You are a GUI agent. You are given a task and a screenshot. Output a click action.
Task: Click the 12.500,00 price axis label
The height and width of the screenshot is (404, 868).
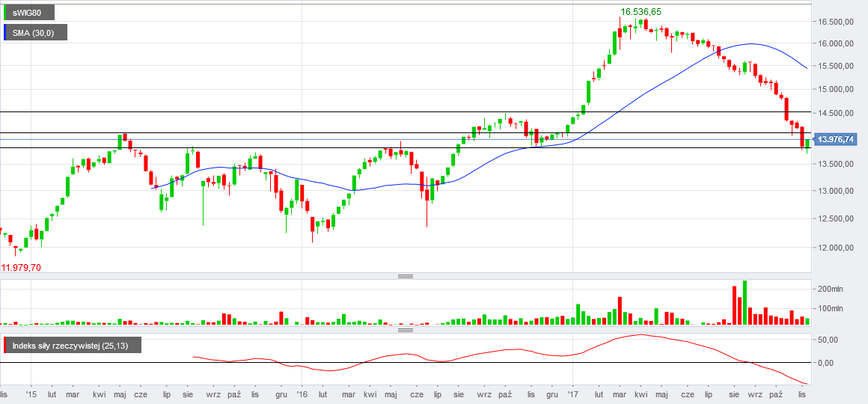pyautogui.click(x=835, y=219)
